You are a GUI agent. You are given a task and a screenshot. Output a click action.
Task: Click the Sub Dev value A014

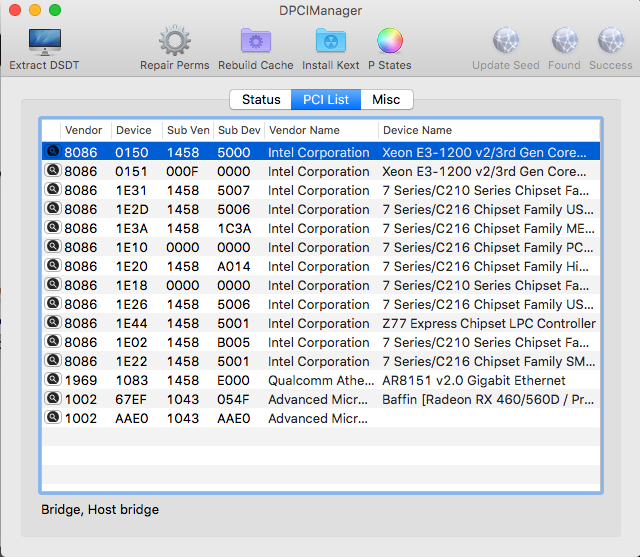[x=234, y=266]
